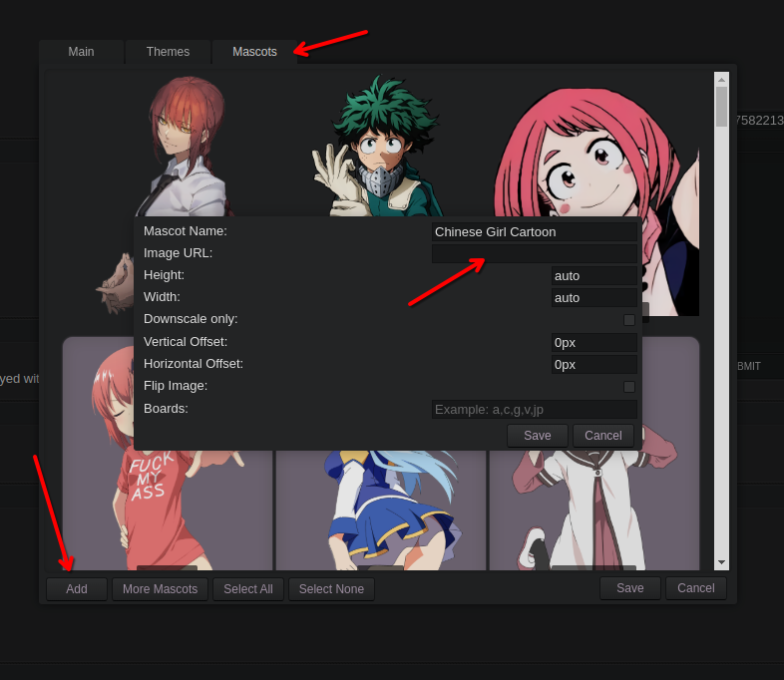Click the Boards input field
The image size is (784, 680).
point(534,410)
